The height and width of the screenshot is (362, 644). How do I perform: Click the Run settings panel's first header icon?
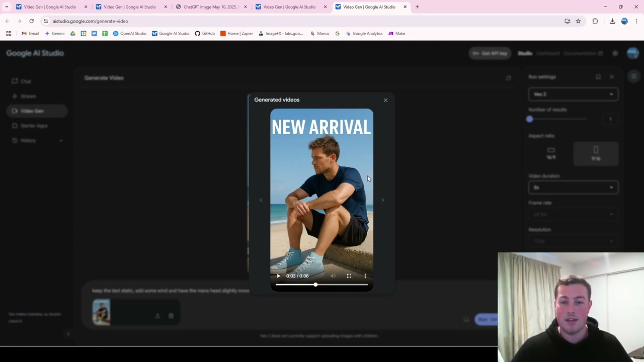[x=598, y=77]
